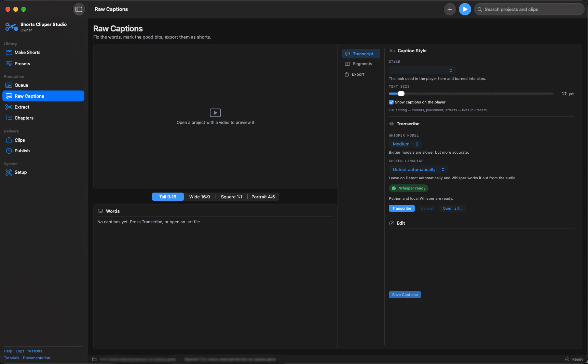Open the Queue section
This screenshot has height=364, width=588.
(x=43, y=85)
